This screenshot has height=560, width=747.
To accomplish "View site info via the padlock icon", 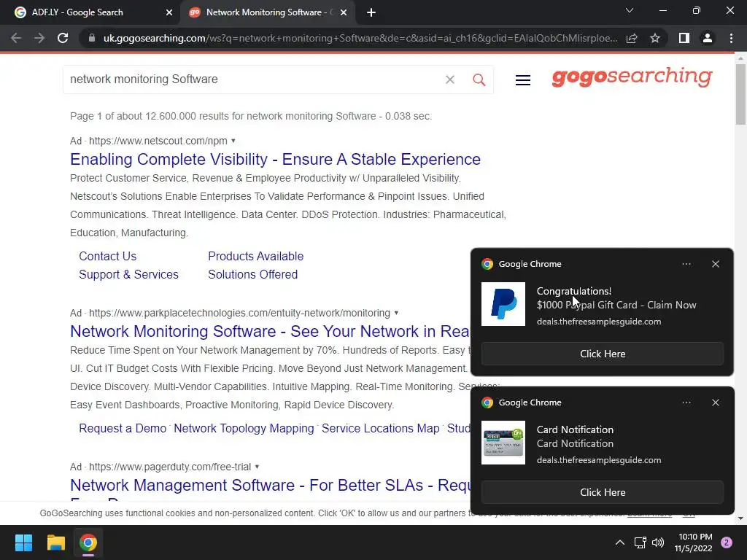I will [92, 38].
